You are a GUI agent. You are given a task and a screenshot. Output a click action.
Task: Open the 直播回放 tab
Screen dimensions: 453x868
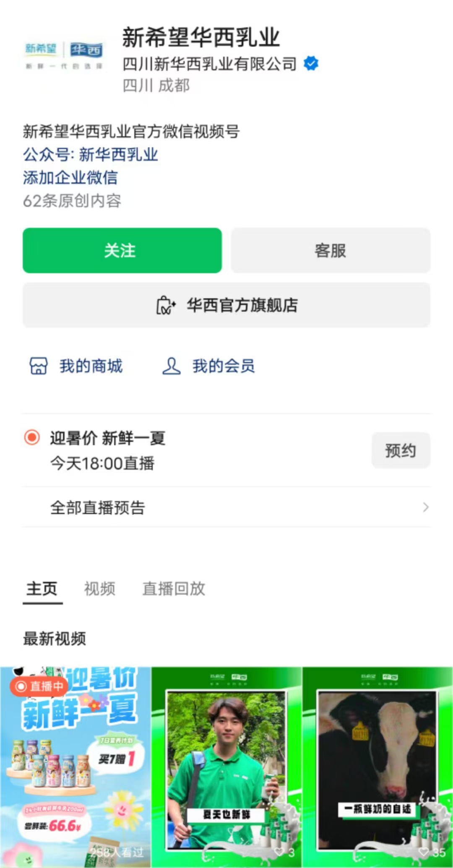pyautogui.click(x=174, y=589)
